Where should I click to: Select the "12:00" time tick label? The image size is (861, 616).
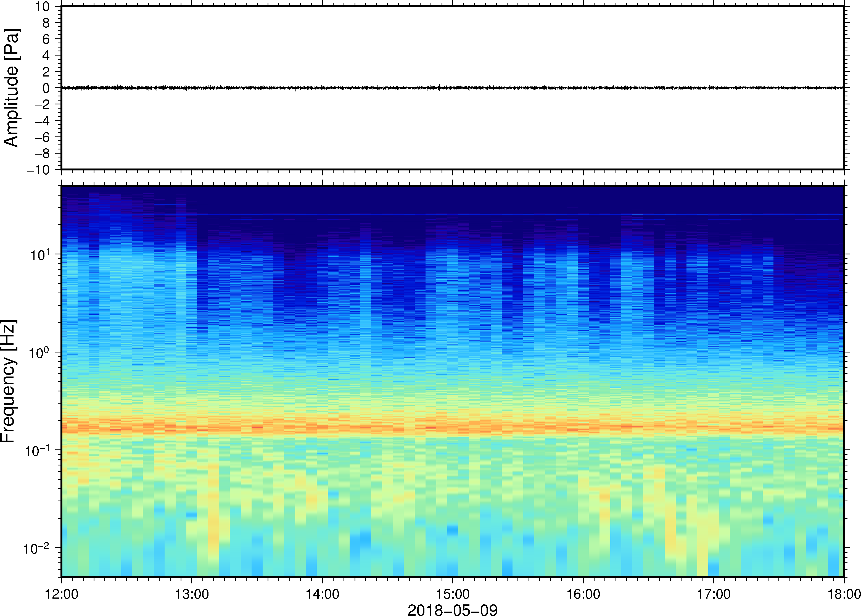tap(61, 594)
